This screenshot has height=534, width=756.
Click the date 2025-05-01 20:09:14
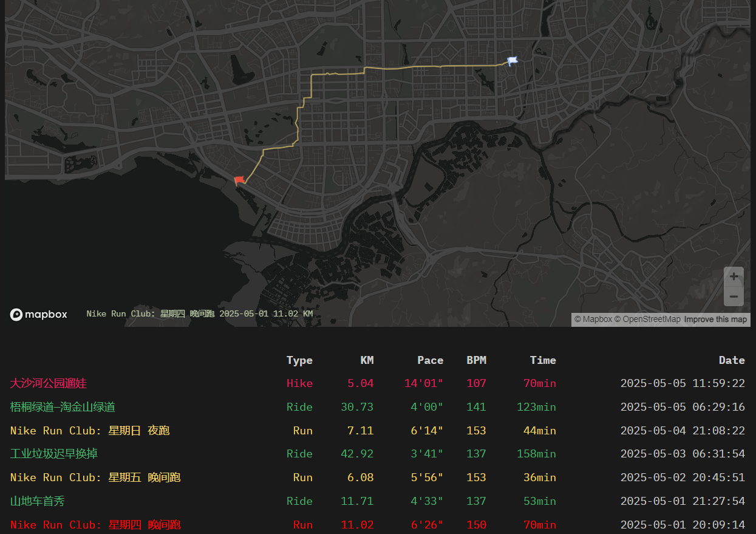[683, 525]
